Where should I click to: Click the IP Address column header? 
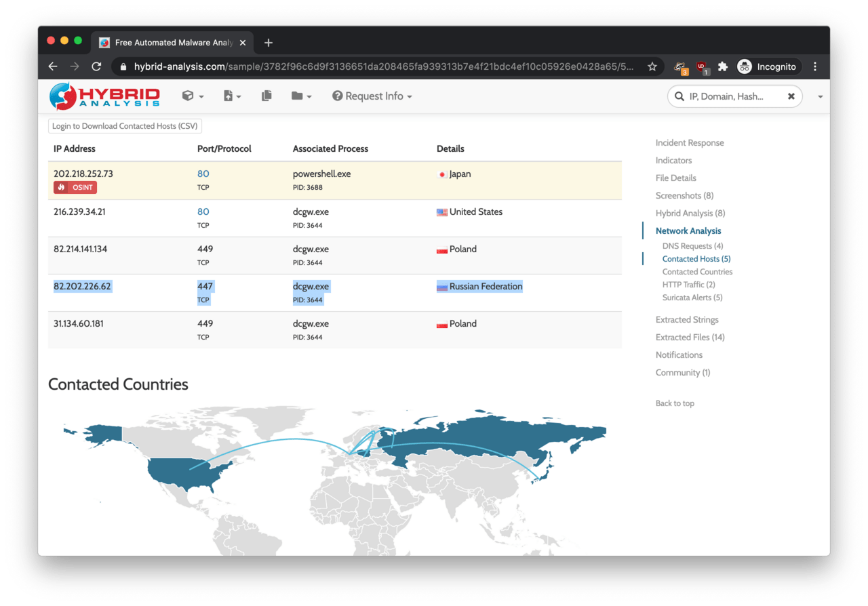click(x=75, y=149)
